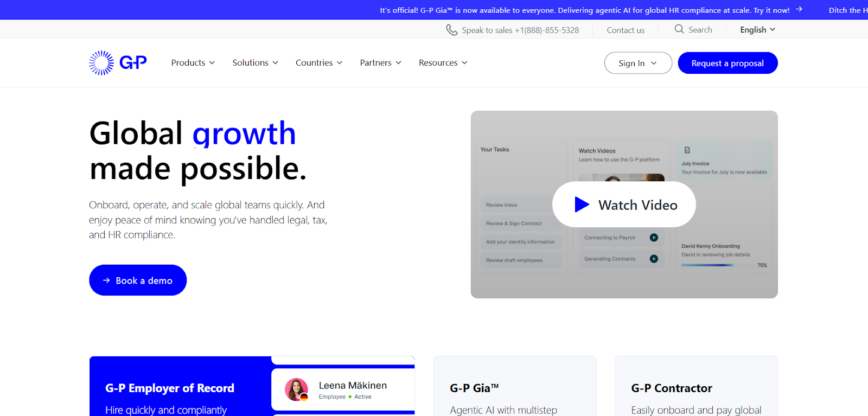Click play icon next to Connecting to Payroll
Screen dimensions: 868x416
coord(654,238)
